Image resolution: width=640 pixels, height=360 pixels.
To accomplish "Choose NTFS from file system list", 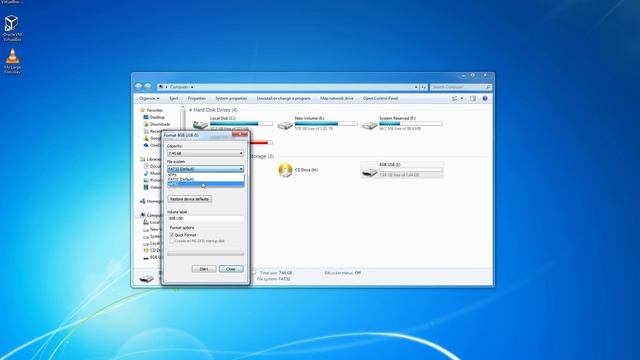I will coord(205,175).
